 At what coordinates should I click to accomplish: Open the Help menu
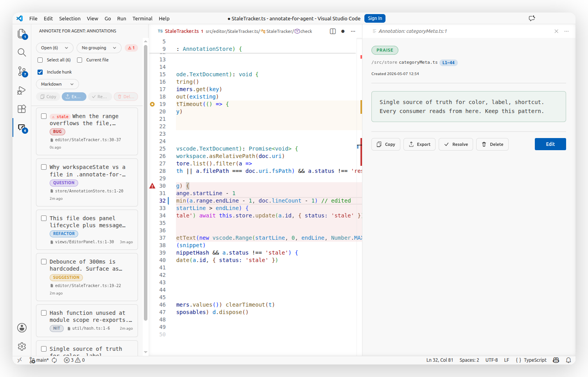pos(164,18)
